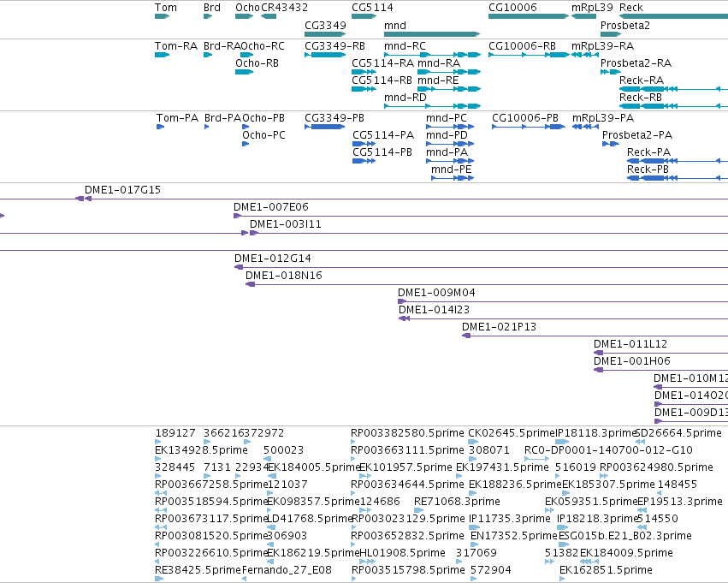This screenshot has height=583, width=728.
Task: Select EST Fernando_27_E08
Action: [287, 570]
